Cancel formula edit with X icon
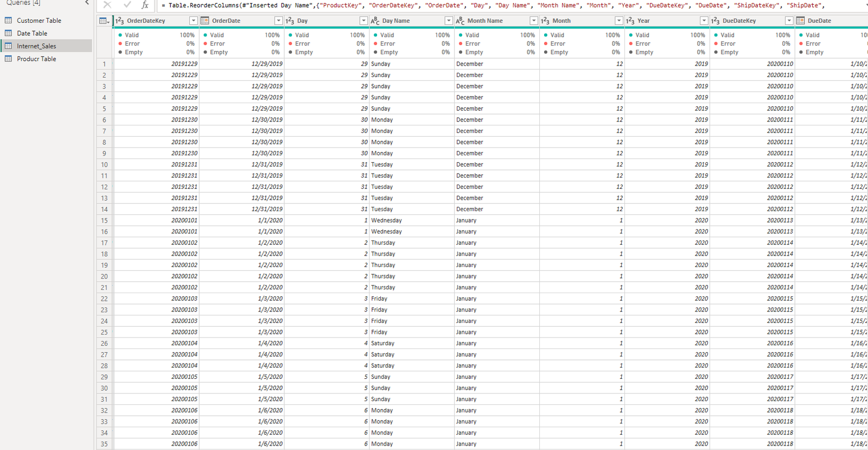 (x=107, y=5)
